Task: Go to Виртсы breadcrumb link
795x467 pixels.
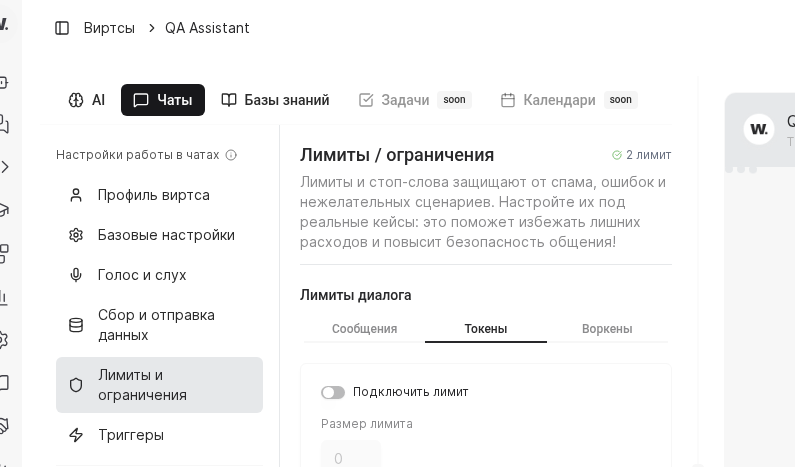Action: tap(109, 28)
